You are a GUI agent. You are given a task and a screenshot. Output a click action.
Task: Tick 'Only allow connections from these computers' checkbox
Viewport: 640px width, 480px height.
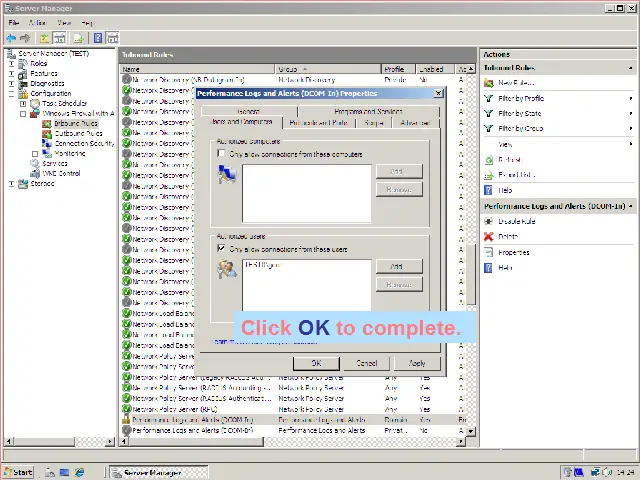click(221, 153)
